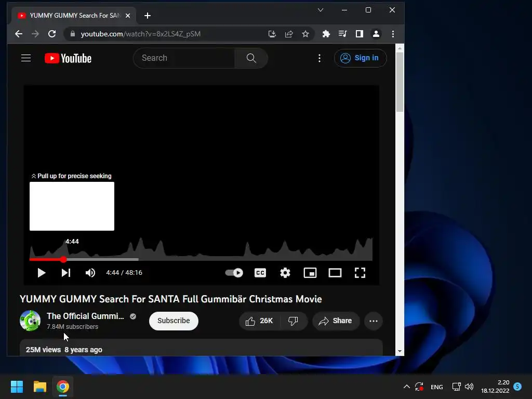The width and height of the screenshot is (532, 399).
Task: Open Windows Start menu
Action: pos(17,387)
